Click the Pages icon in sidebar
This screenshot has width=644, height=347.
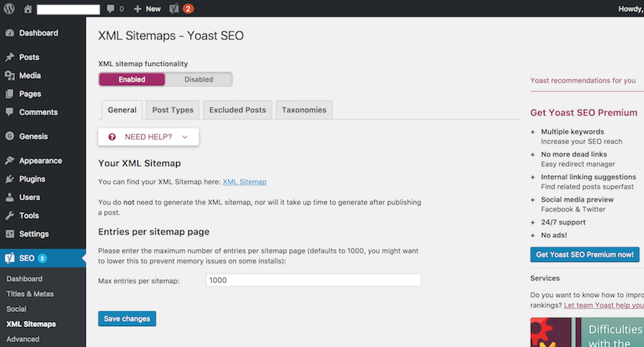click(x=10, y=94)
